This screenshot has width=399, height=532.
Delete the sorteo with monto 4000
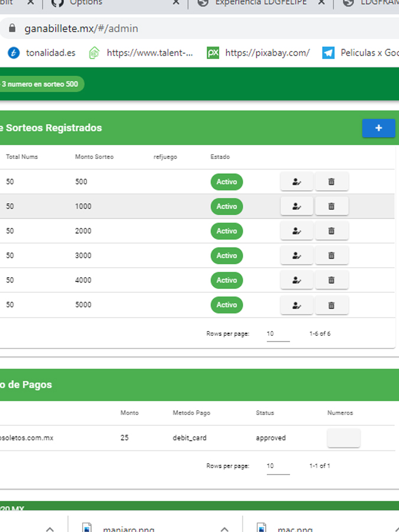tap(331, 280)
